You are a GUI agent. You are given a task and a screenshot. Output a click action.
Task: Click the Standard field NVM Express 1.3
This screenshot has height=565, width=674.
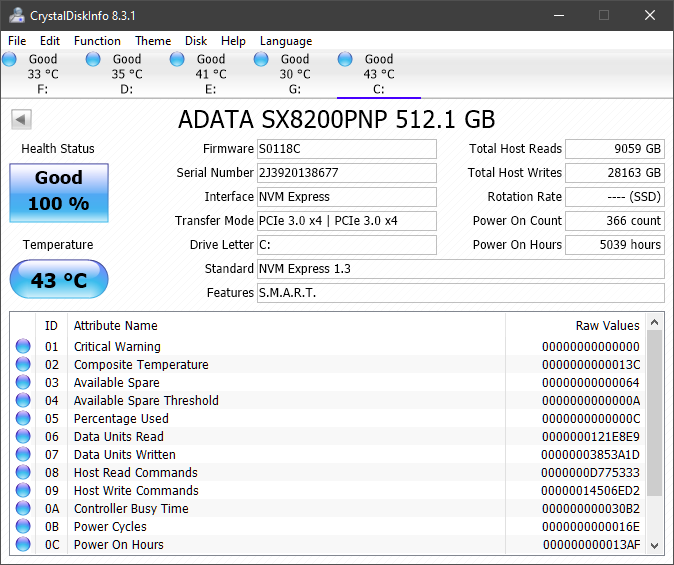(461, 269)
